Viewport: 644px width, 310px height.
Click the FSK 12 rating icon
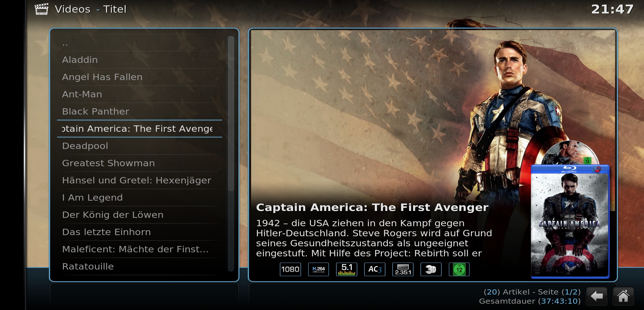click(x=459, y=269)
